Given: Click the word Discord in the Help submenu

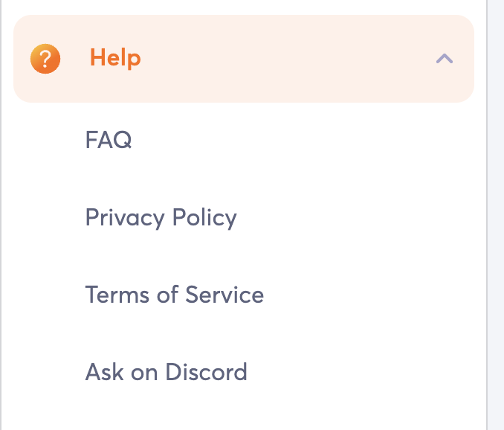Looking at the screenshot, I should (206, 372).
